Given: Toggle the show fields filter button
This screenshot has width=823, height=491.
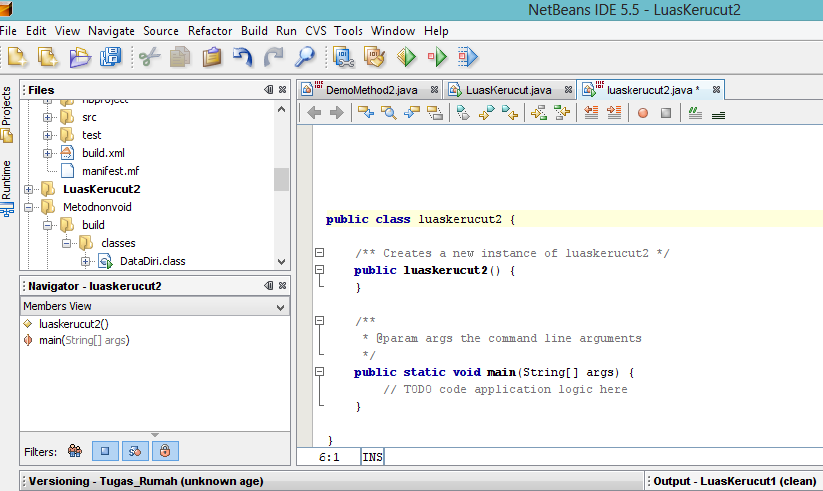Looking at the screenshot, I should pyautogui.click(x=105, y=451).
